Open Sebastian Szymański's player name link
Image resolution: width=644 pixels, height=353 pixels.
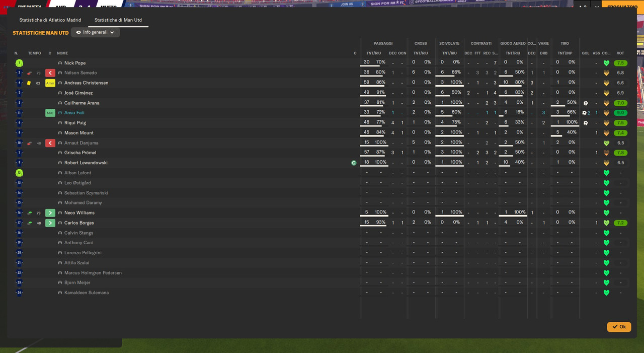pos(86,193)
